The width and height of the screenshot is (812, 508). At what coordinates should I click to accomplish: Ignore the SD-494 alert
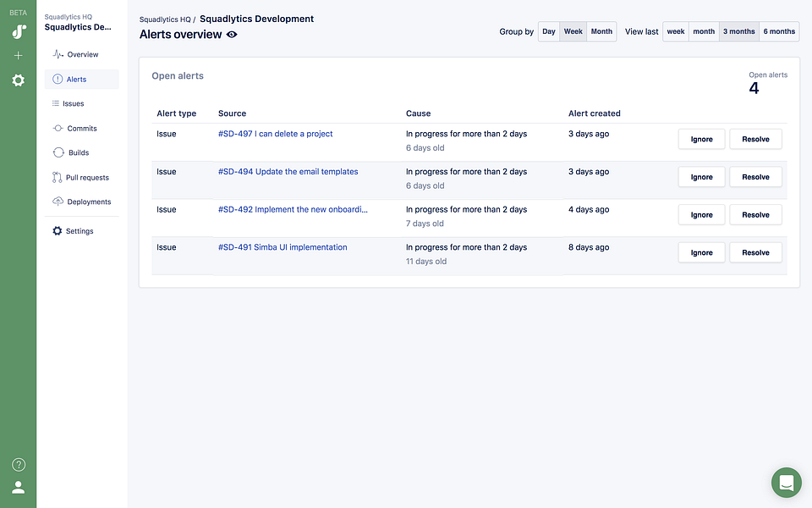[701, 177]
